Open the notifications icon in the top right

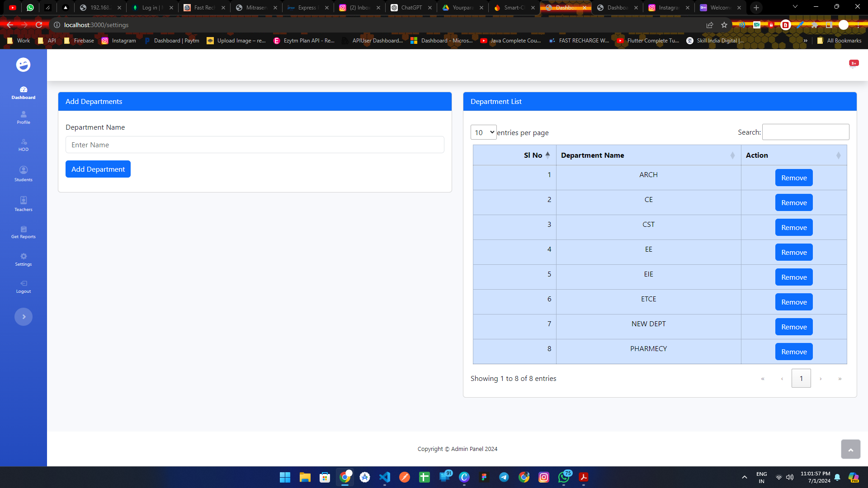point(853,64)
